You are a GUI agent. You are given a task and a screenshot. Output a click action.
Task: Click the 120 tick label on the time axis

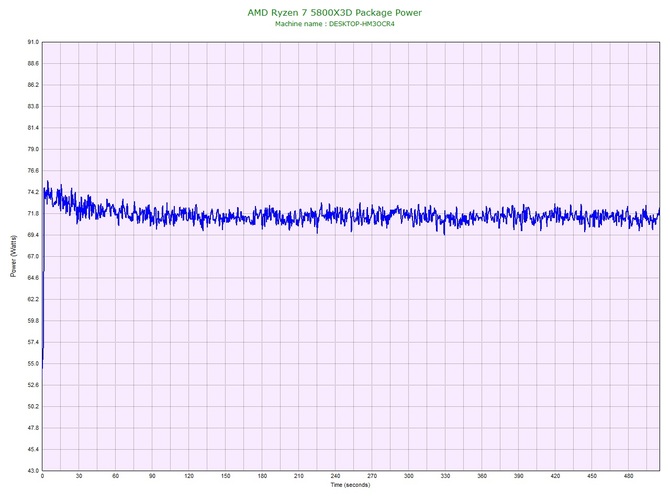(189, 476)
